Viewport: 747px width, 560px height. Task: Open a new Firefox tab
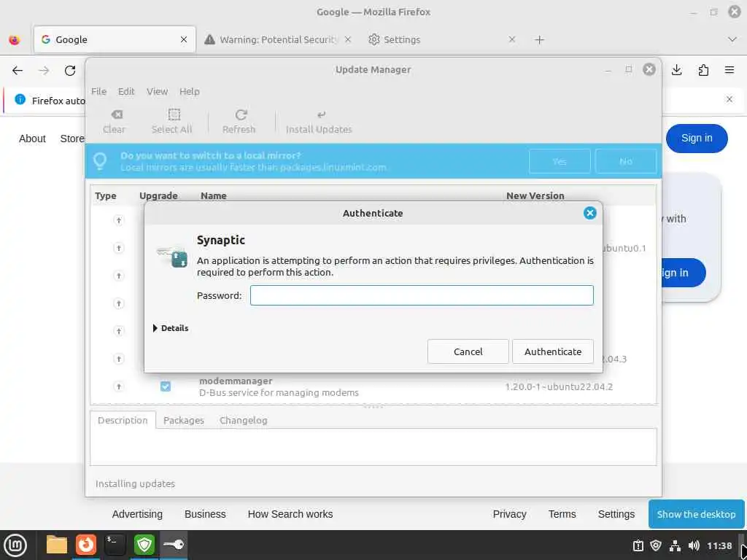coord(539,40)
